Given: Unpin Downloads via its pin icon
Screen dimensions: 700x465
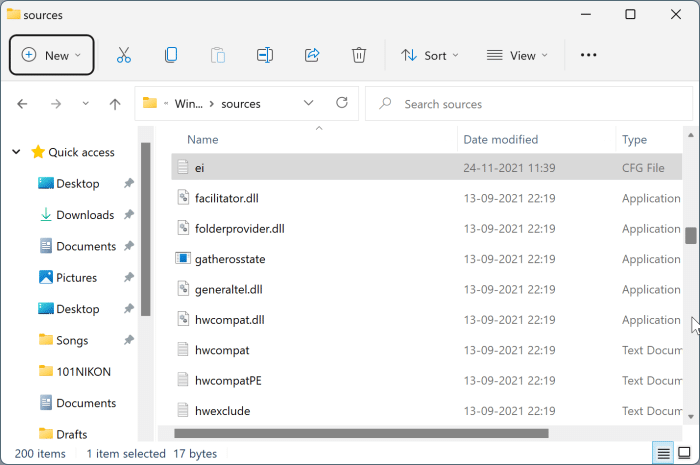Looking at the screenshot, I should [x=129, y=215].
